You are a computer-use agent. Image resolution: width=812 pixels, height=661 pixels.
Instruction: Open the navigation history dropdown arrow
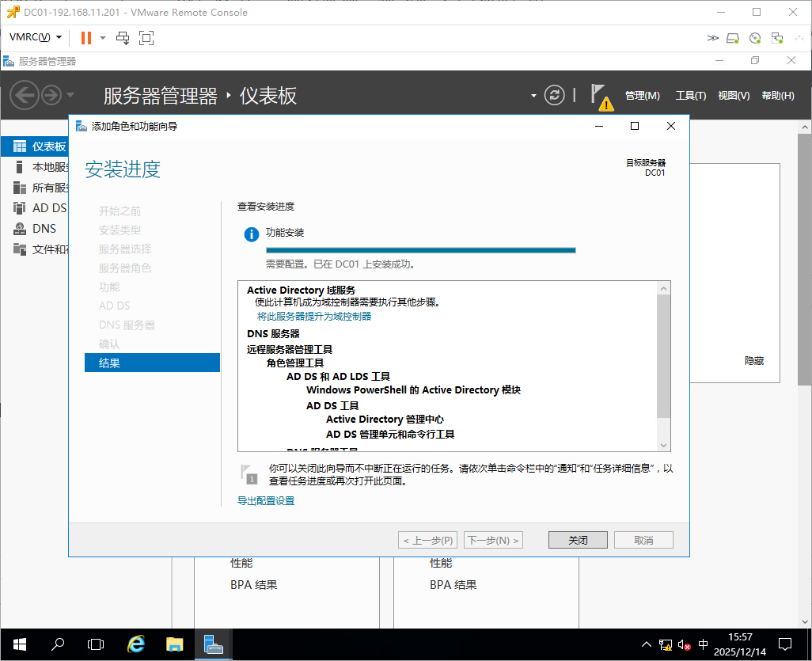70,95
